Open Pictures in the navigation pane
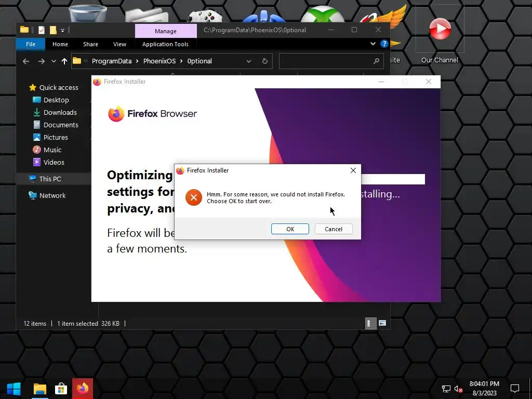This screenshot has width=532, height=399. (50, 137)
